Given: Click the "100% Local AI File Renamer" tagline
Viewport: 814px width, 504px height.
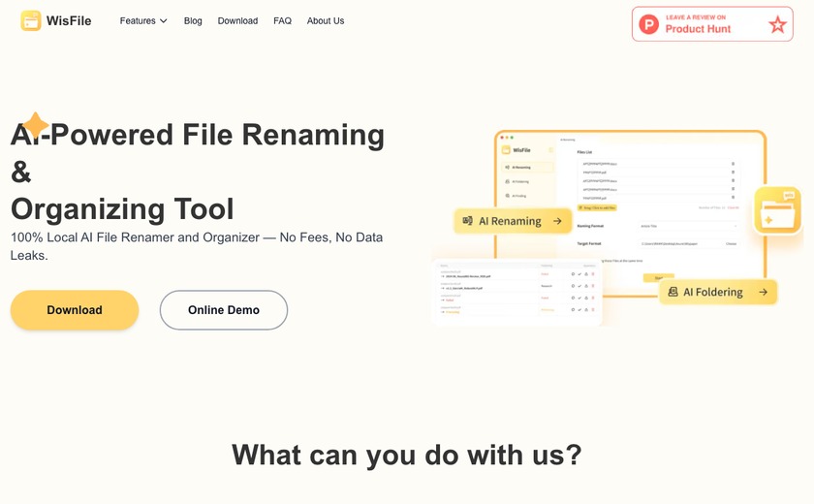Looking at the screenshot, I should pyautogui.click(x=197, y=246).
